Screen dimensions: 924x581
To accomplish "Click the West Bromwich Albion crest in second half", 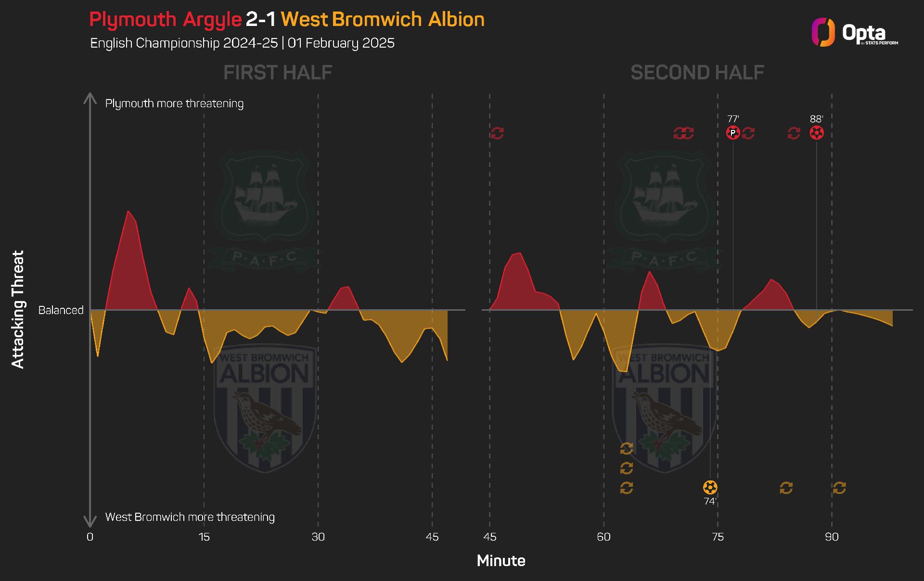I will pyautogui.click(x=664, y=408).
